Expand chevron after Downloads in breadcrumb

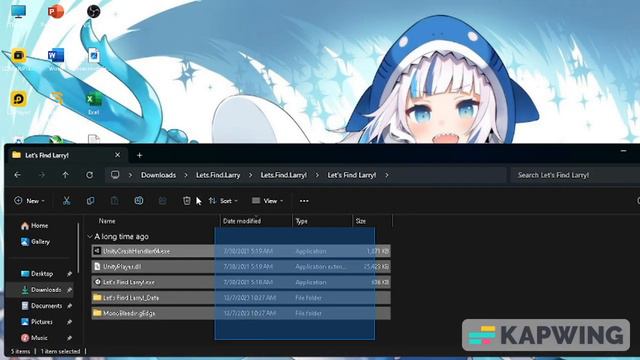coord(186,175)
